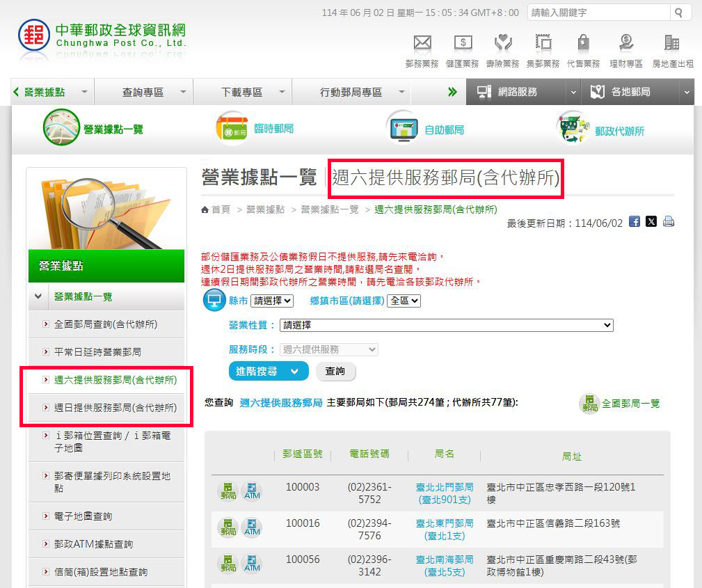Open the 集郵業務 stamp icon

point(543,43)
